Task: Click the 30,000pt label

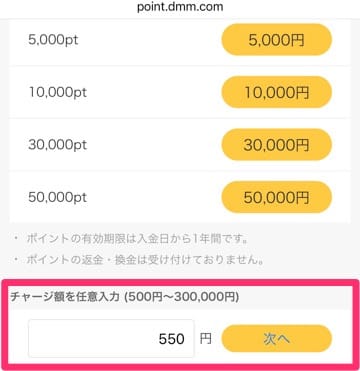Action: point(57,145)
